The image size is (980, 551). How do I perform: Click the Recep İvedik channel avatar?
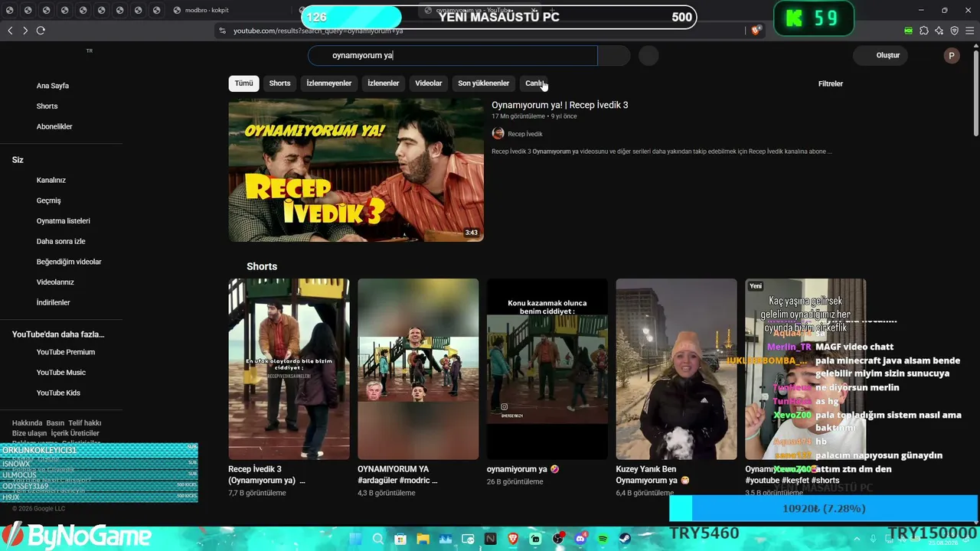coord(498,134)
